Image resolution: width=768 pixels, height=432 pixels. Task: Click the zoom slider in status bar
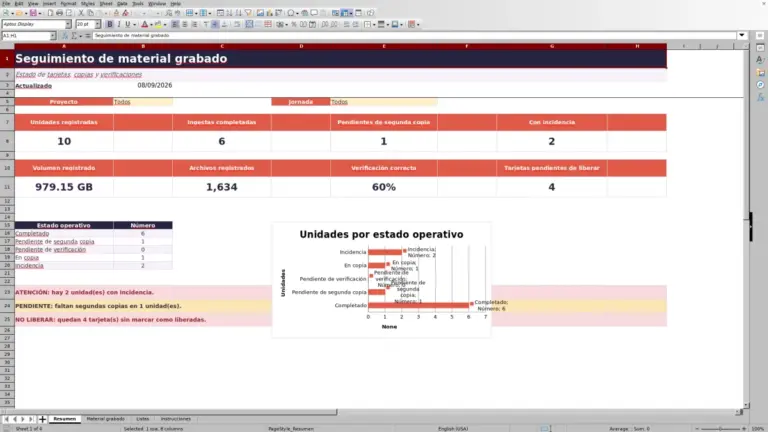point(720,429)
